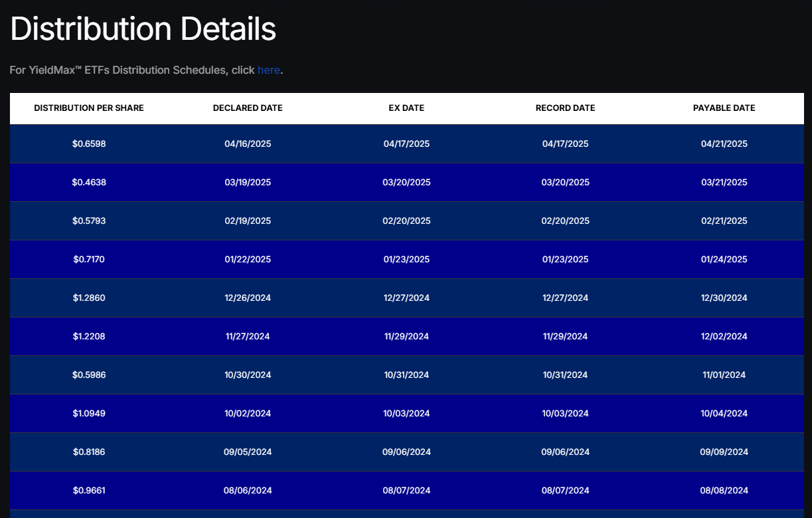
Task: Select the $0.5793 distribution value
Action: click(x=89, y=220)
